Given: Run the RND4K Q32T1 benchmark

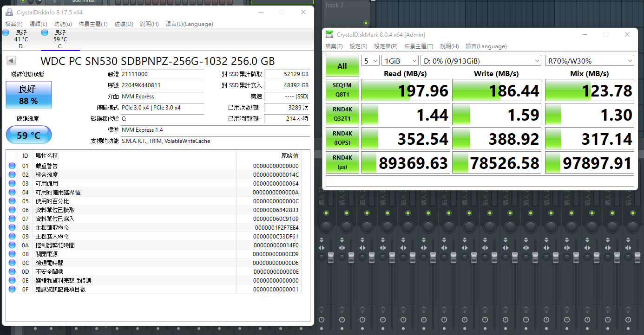Looking at the screenshot, I should (x=342, y=114).
